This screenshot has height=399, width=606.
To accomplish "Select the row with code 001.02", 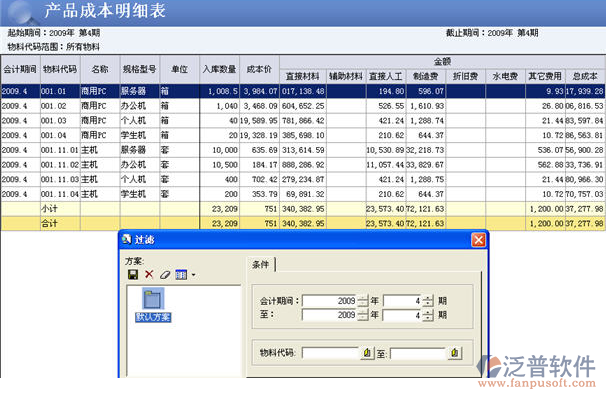I will pyautogui.click(x=303, y=106).
